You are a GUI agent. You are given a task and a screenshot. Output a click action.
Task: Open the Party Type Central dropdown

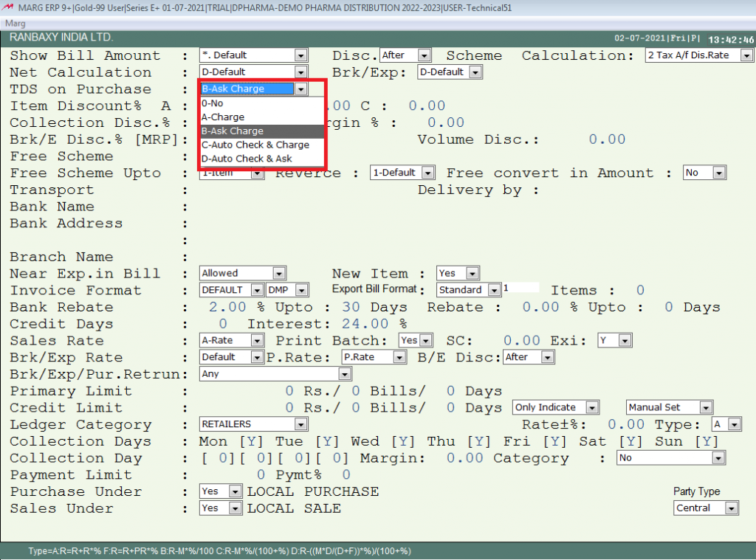[x=731, y=508]
